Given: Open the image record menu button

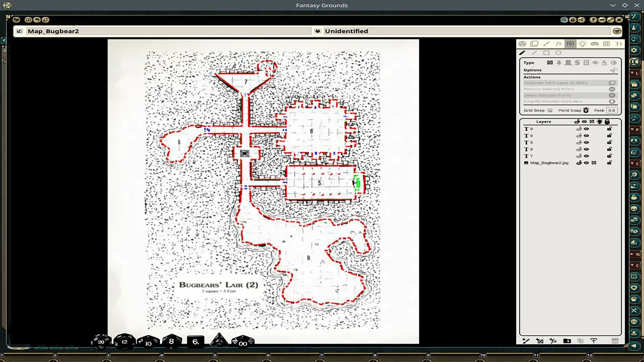Looking at the screenshot, I should tap(617, 31).
